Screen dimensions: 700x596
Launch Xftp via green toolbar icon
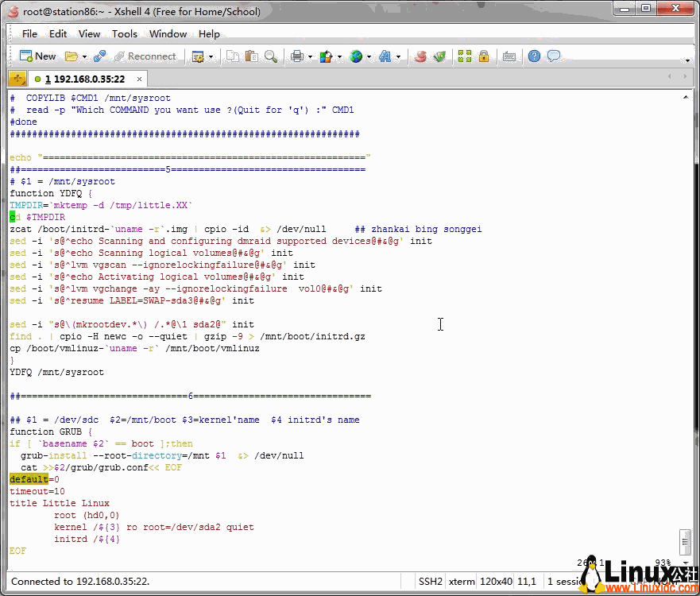tap(439, 56)
